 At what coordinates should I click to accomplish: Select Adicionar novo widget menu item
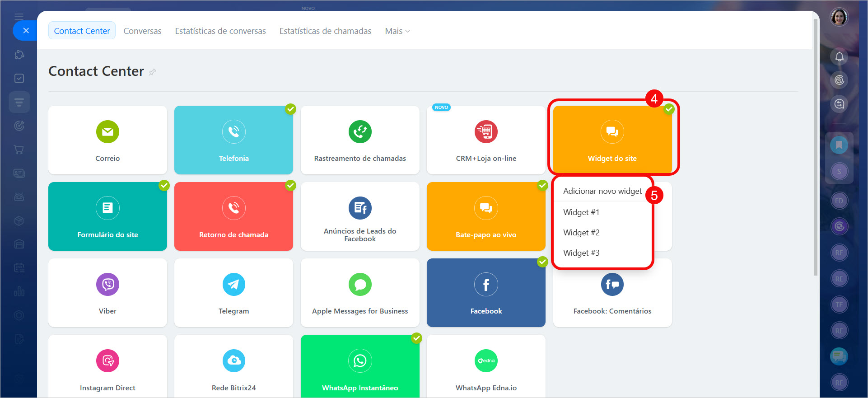pos(602,191)
